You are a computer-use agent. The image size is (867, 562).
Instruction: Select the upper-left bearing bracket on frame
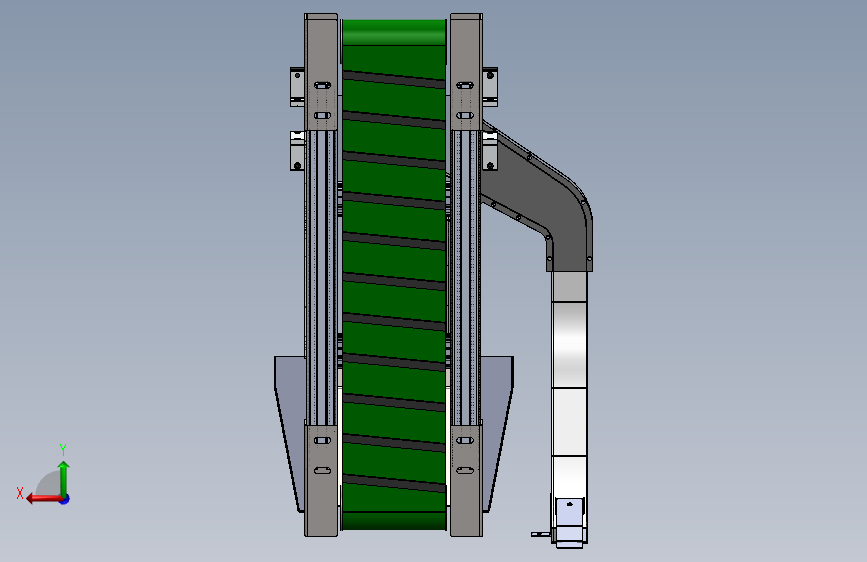pyautogui.click(x=297, y=87)
